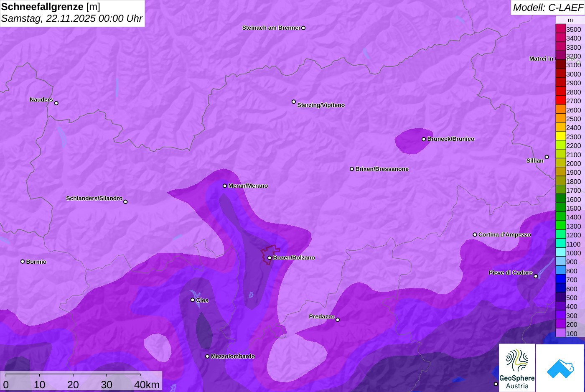Click the legend swatch for 3500 m
This screenshot has height=392, width=585.
pyautogui.click(x=560, y=29)
